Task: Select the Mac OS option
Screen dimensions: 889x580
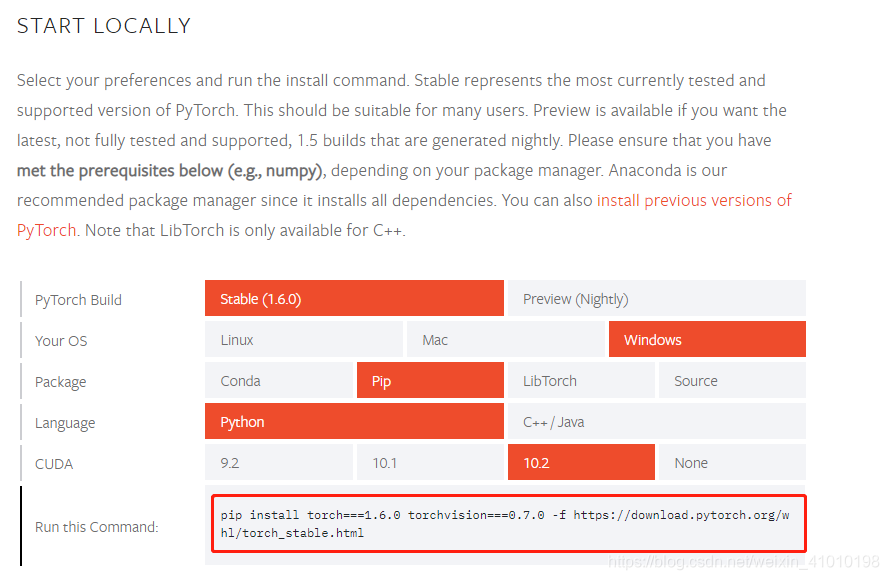Action: click(505, 339)
